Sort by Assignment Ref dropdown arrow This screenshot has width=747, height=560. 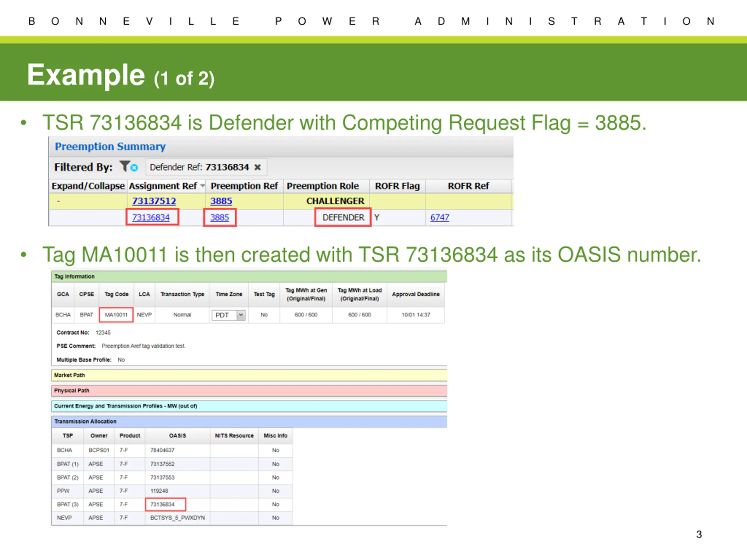click(x=202, y=186)
